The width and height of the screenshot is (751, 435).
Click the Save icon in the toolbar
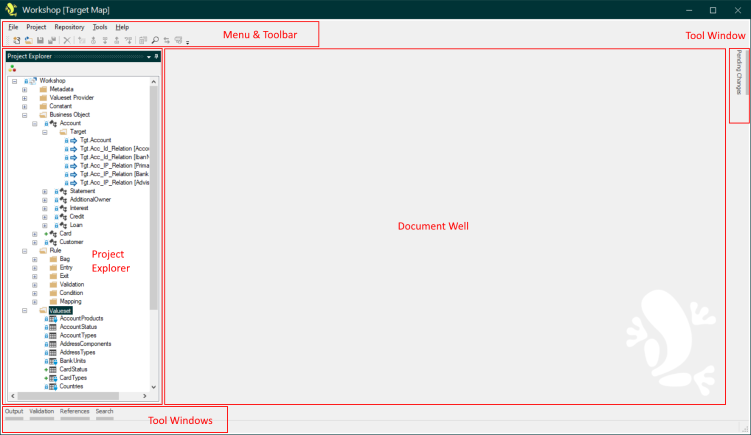[x=39, y=40]
